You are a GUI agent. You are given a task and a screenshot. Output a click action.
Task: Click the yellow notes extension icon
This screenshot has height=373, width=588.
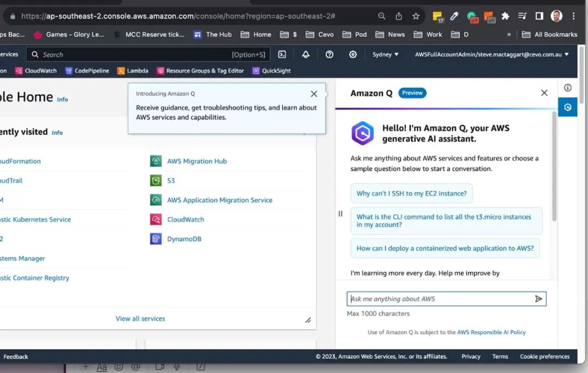[437, 16]
